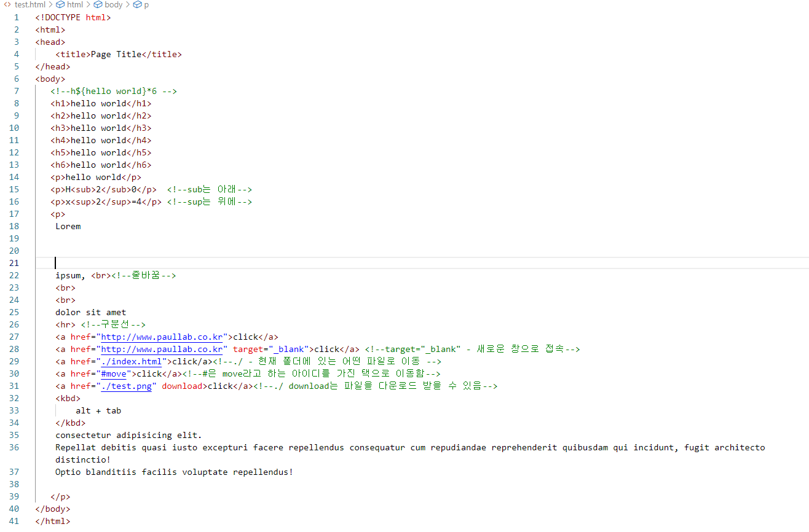Click the closing html tag on line 41
Screen dimensions: 809x532
pos(53,521)
